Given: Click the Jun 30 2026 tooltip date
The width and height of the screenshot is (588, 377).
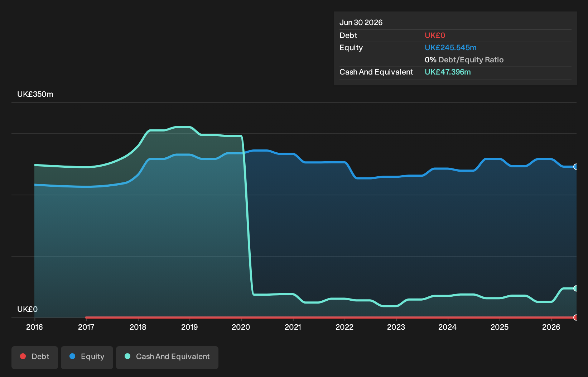Looking at the screenshot, I should coord(361,23).
